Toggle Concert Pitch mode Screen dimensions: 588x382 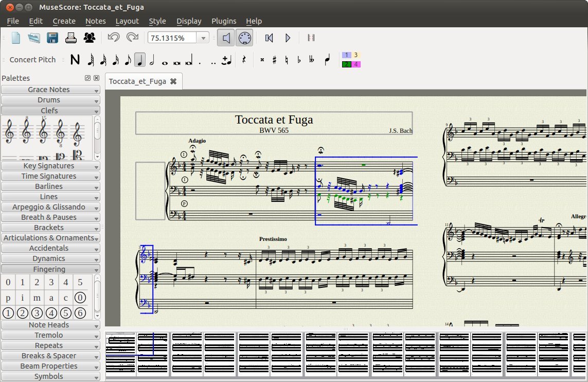click(x=32, y=60)
